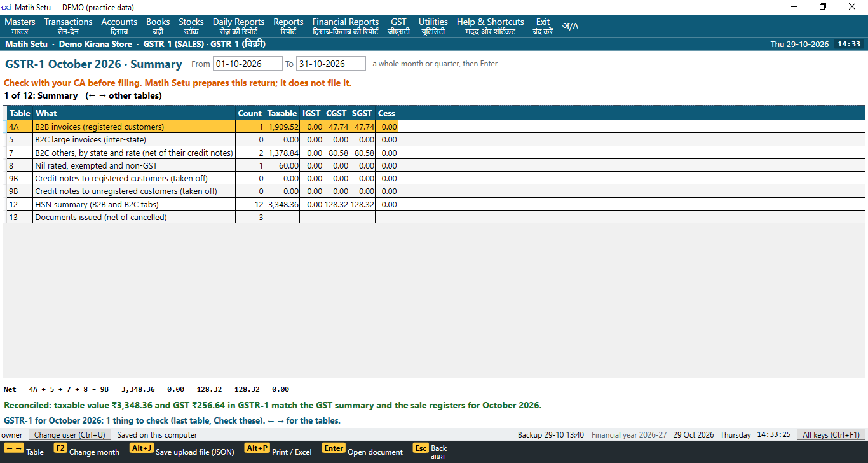Image resolution: width=868 pixels, height=463 pixels.
Task: Open the Accounts menu
Action: [x=119, y=26]
